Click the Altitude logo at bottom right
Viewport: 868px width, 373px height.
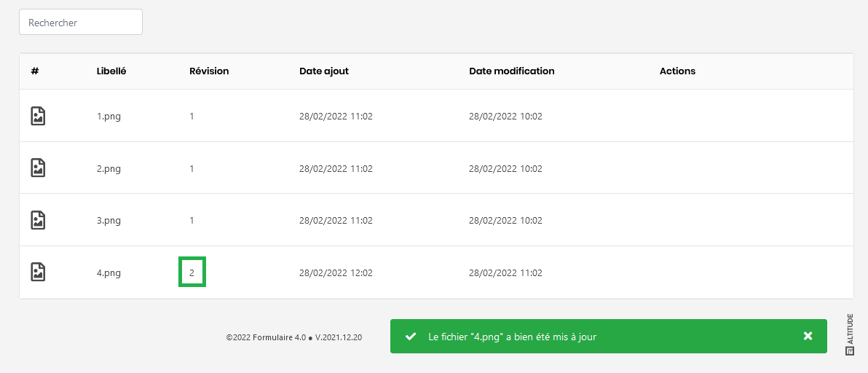[850, 335]
